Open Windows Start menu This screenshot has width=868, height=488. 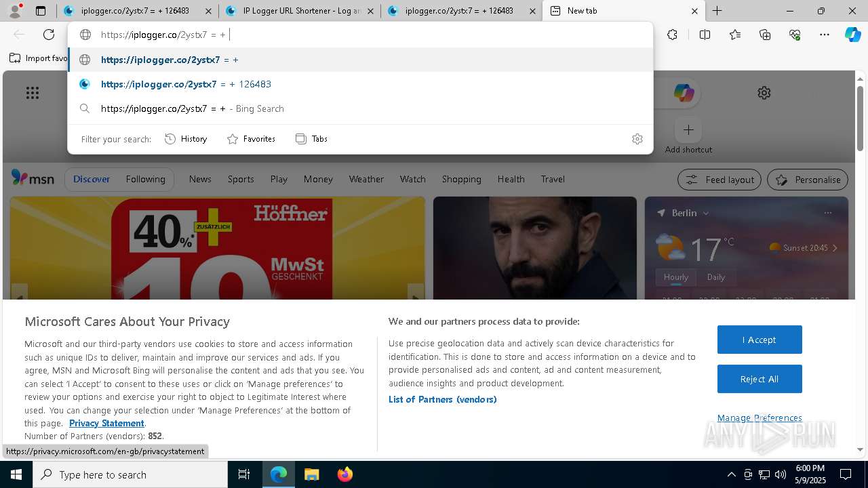click(x=16, y=474)
